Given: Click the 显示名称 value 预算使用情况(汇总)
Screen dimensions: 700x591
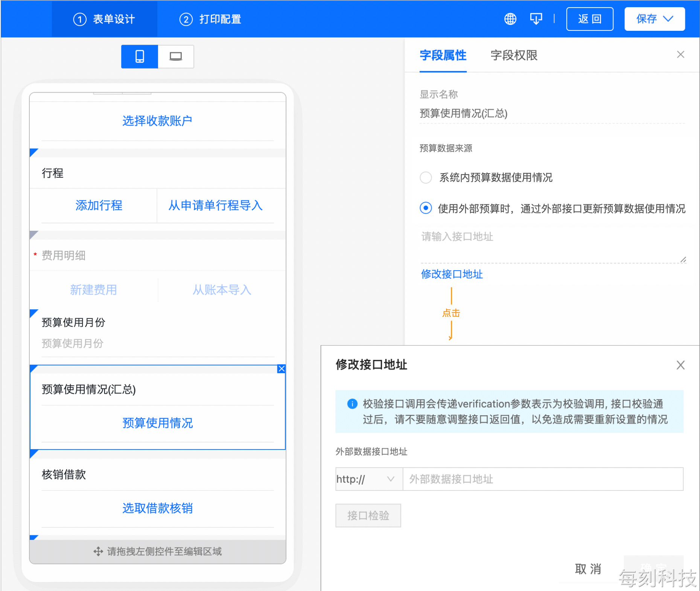Looking at the screenshot, I should click(x=464, y=113).
